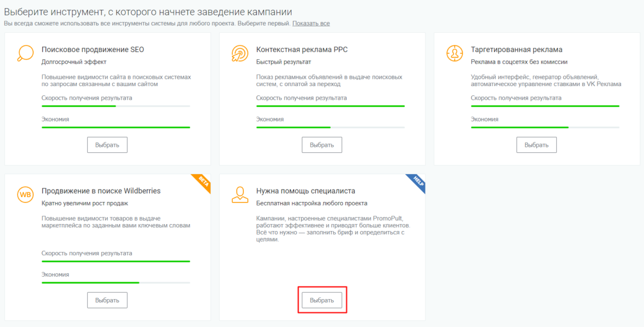Click the SEO magnifying glass icon

point(25,53)
